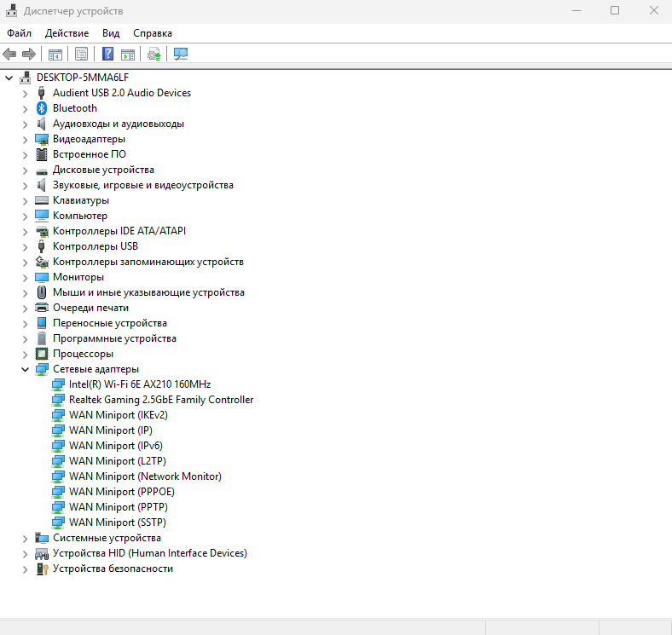Screen dimensions: 672x635
Task: Click the back arrow in the toolbar
Action: [10, 55]
